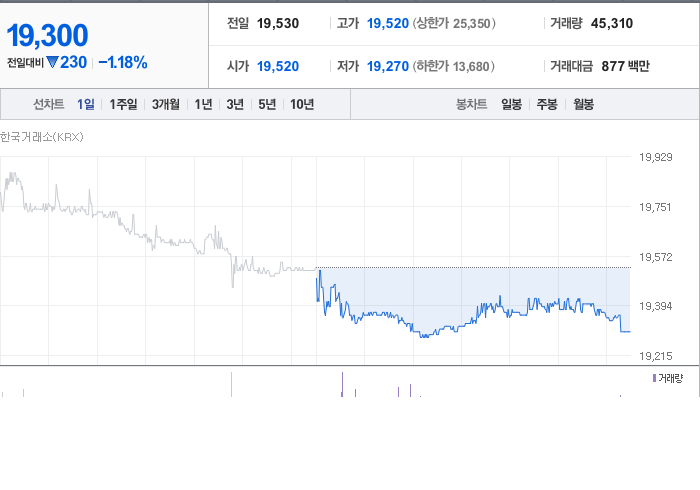Switch to the 1주일 chart range
700x490 pixels.
[x=123, y=104]
